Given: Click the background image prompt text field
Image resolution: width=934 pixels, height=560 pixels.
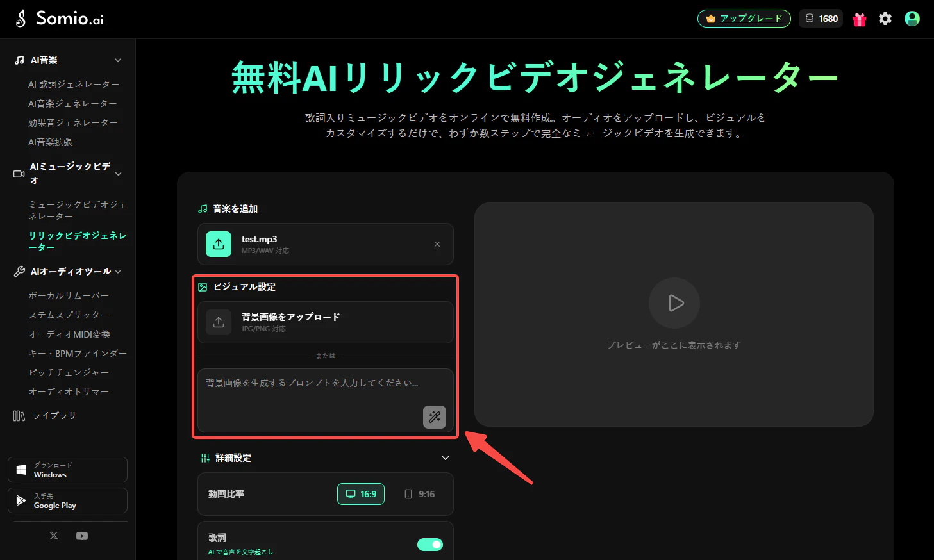Looking at the screenshot, I should pyautogui.click(x=326, y=400).
